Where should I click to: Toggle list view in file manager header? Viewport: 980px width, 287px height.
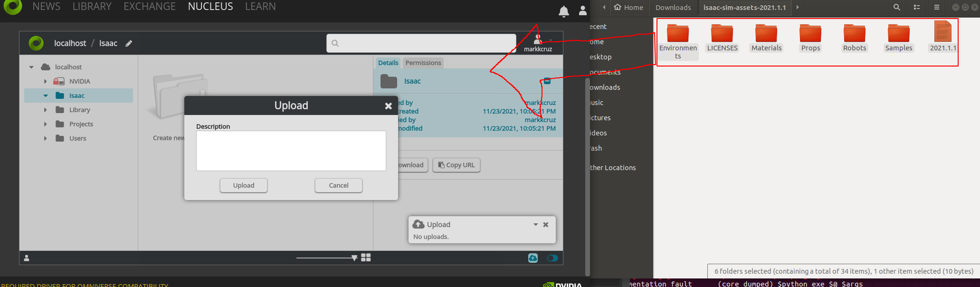(x=917, y=7)
